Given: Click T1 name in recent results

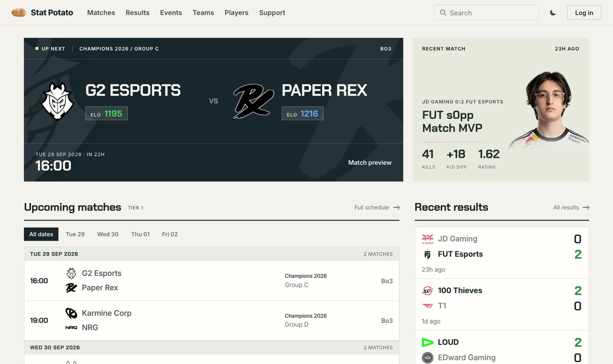Looking at the screenshot, I should (x=442, y=306).
